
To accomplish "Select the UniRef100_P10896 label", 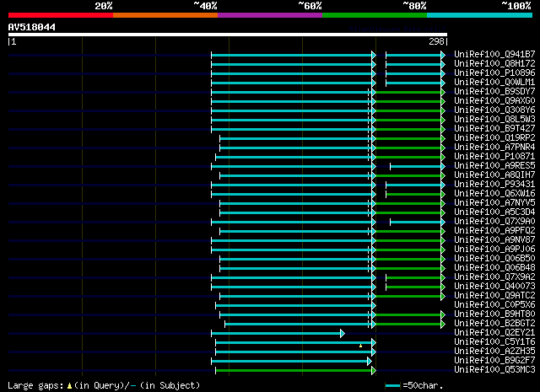I will pos(494,73).
